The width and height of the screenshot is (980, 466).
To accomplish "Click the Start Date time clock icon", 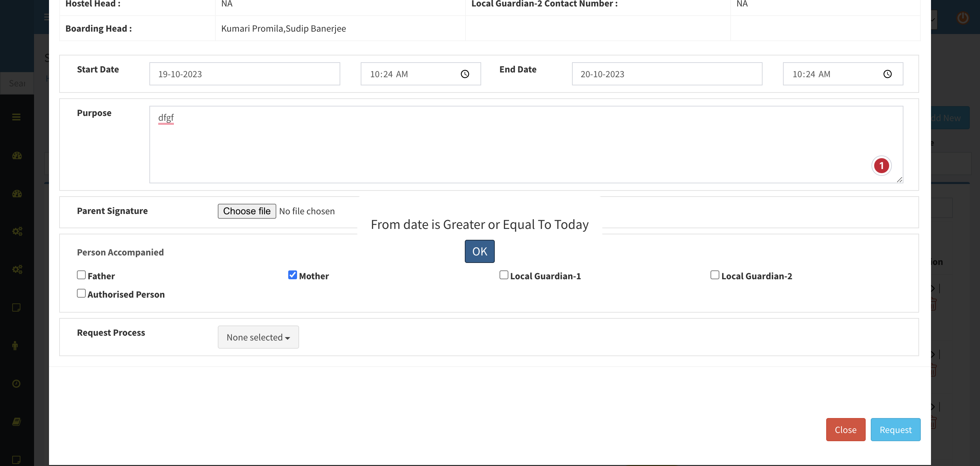I will [464, 74].
